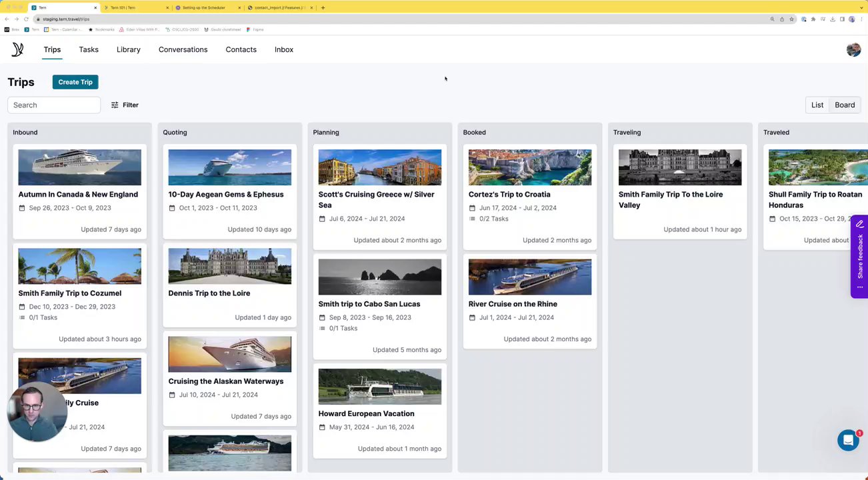The width and height of the screenshot is (868, 480).
Task: Open the Brex bookmark
Action: point(12,30)
